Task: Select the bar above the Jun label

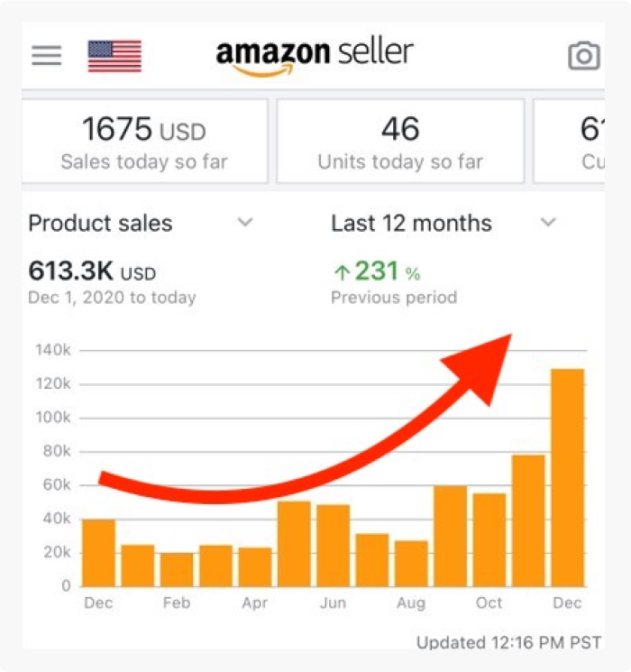Action: tap(333, 546)
